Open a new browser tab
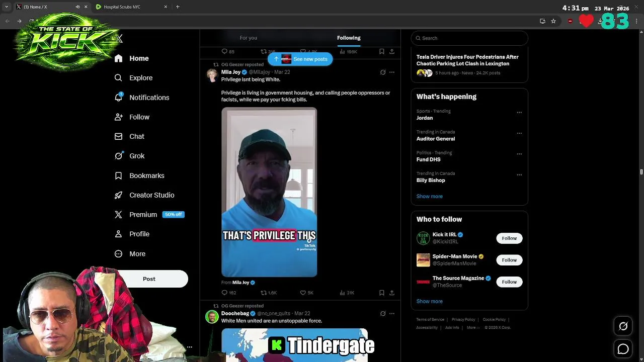Viewport: 644px width, 362px height. [x=178, y=7]
